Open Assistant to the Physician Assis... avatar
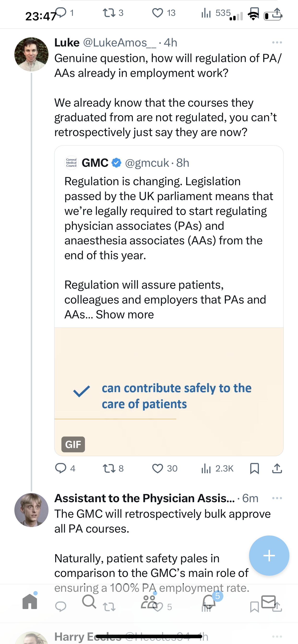Image resolution: width=298 pixels, height=644 pixels. click(31, 510)
